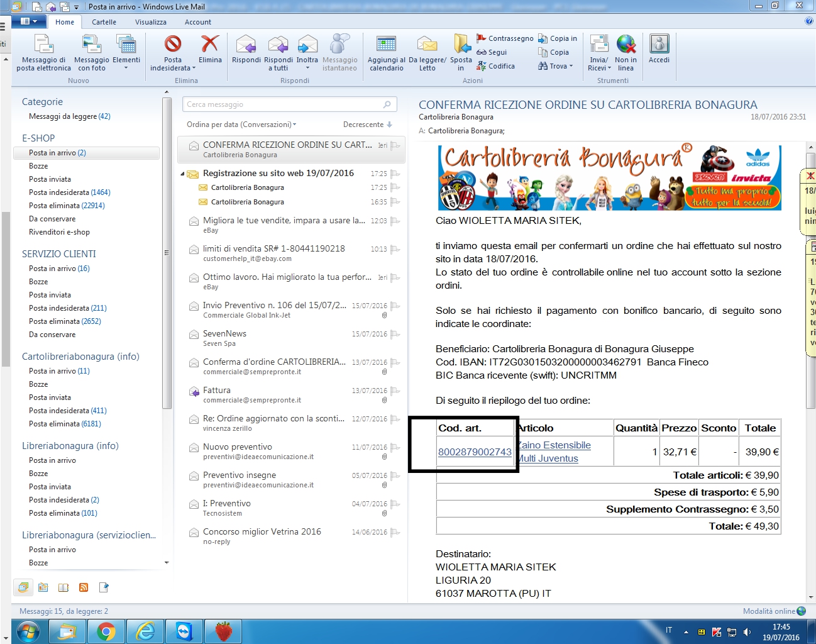The image size is (816, 644).
Task: Click the Rispondi a tutti icon
Action: click(x=278, y=53)
